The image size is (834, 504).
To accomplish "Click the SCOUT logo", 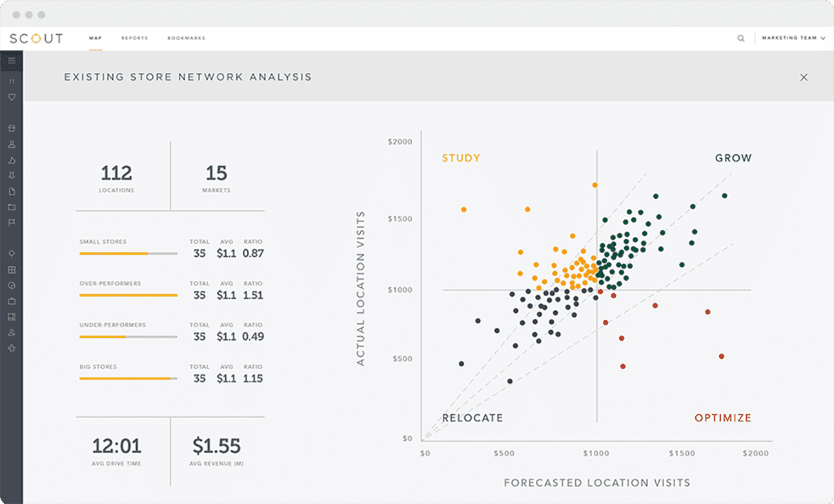I will [x=37, y=38].
